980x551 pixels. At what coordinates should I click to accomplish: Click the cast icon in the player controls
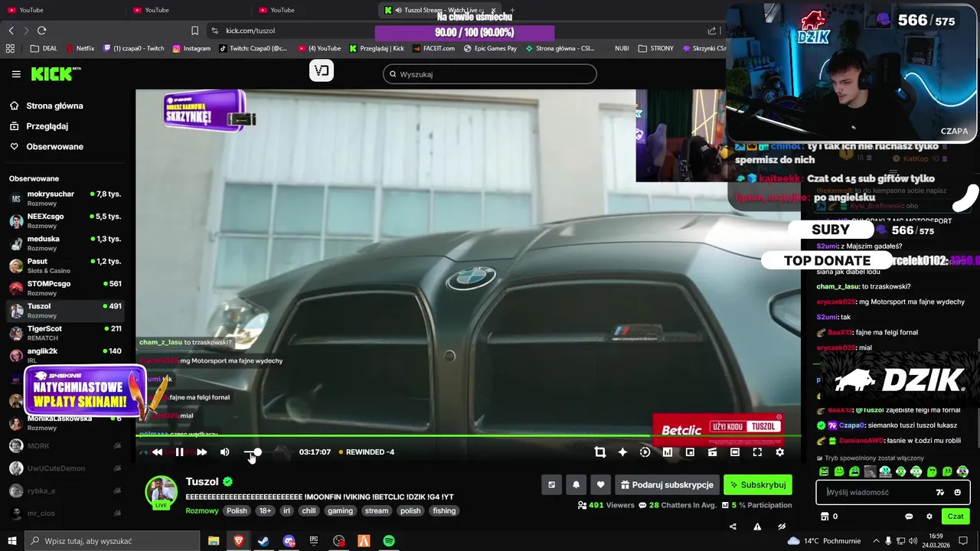[712, 452]
